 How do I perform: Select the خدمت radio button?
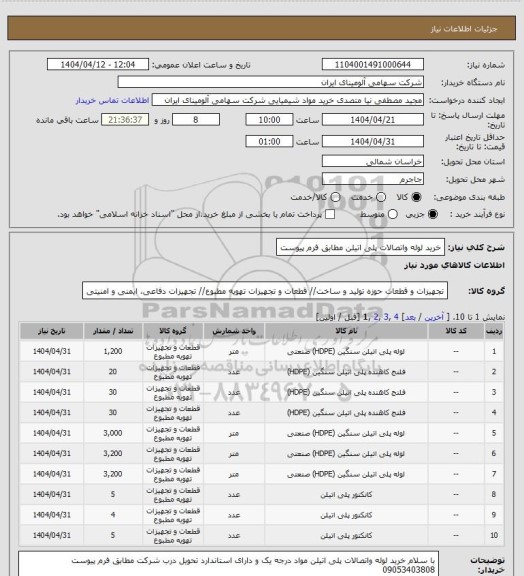click(381, 197)
